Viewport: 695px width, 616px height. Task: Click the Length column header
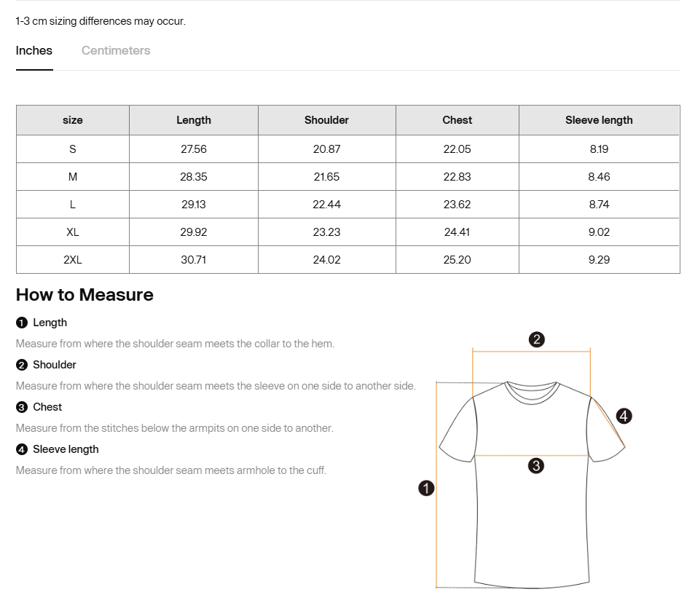(194, 120)
